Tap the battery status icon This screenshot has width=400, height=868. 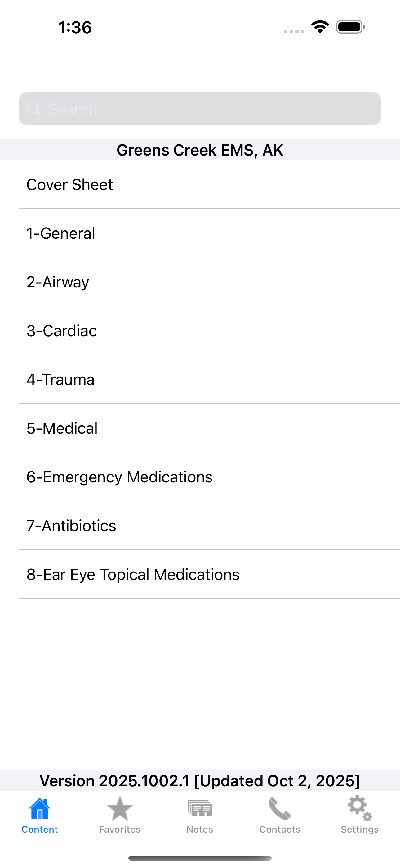coord(350,27)
